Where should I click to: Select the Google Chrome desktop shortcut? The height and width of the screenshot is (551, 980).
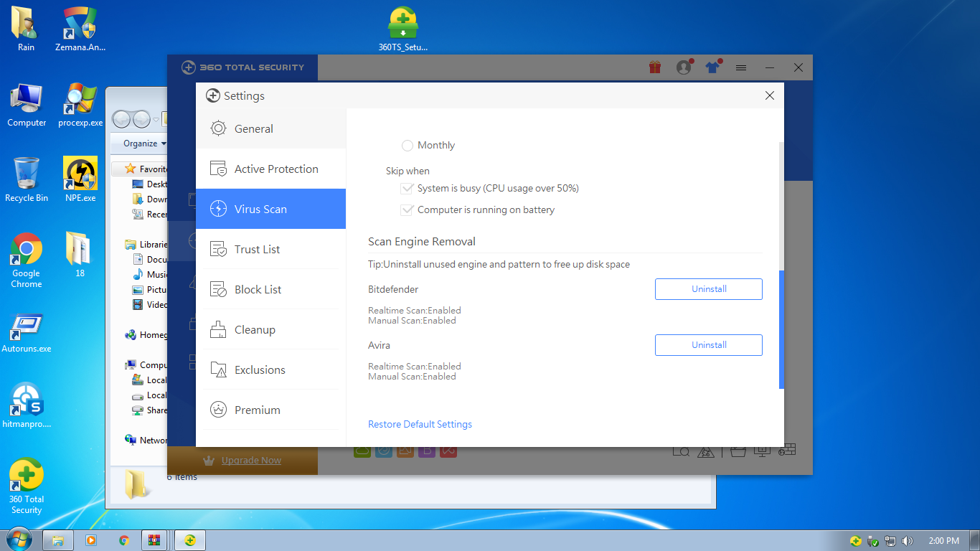27,260
